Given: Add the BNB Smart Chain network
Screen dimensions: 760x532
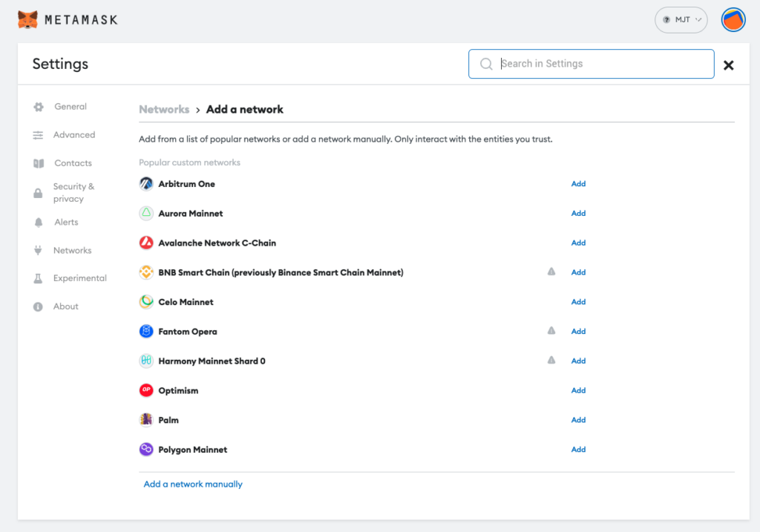Looking at the screenshot, I should point(578,273).
